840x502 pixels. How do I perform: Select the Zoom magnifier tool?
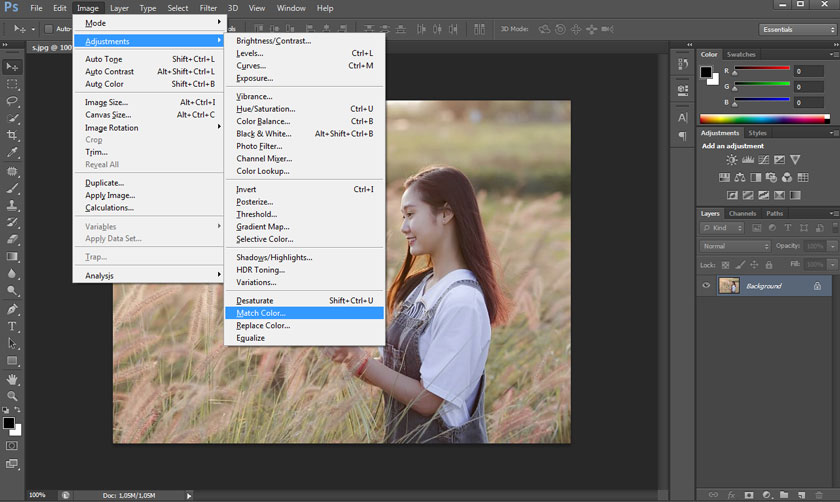[13, 396]
